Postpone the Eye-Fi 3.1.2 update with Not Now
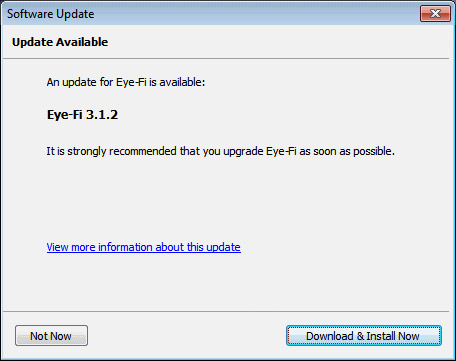 51,336
